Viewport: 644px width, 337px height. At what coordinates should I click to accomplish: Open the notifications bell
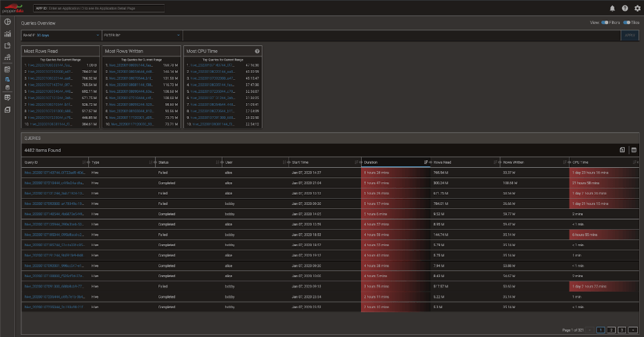[612, 8]
